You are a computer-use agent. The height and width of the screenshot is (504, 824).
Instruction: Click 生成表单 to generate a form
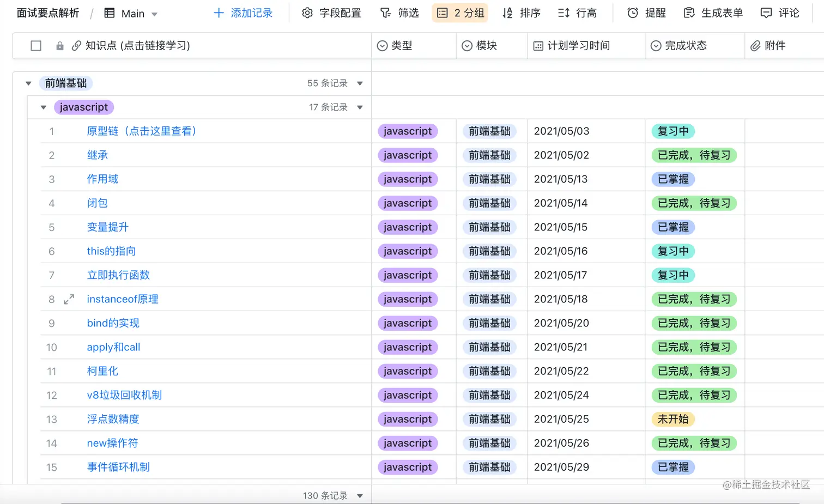(713, 13)
